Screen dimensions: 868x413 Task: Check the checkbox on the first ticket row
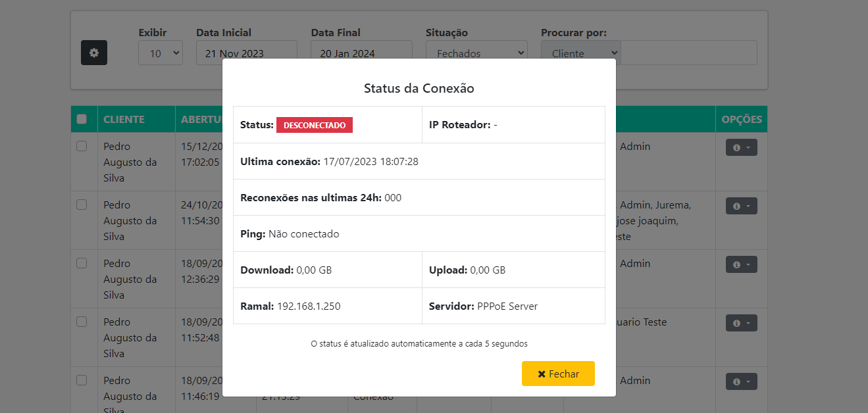point(82,147)
